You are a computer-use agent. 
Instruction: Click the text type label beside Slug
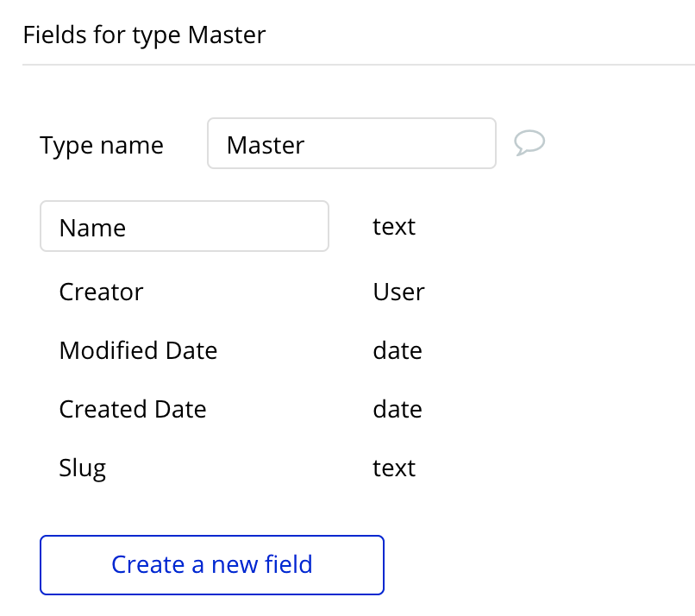tap(393, 468)
